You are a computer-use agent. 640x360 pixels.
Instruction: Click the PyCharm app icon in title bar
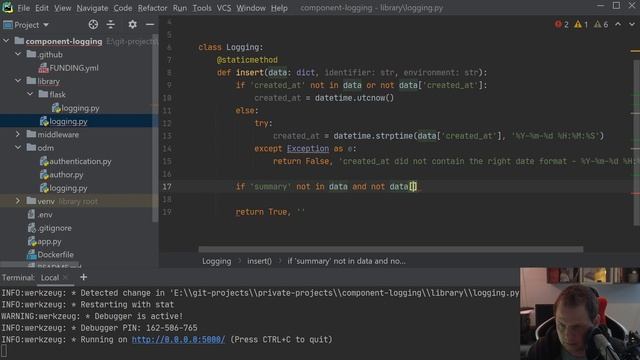7,7
